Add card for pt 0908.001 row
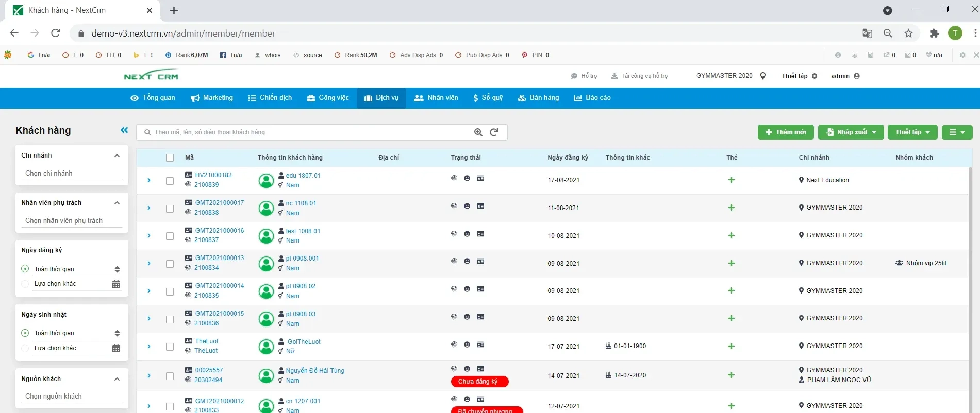The image size is (980, 413). click(x=732, y=263)
